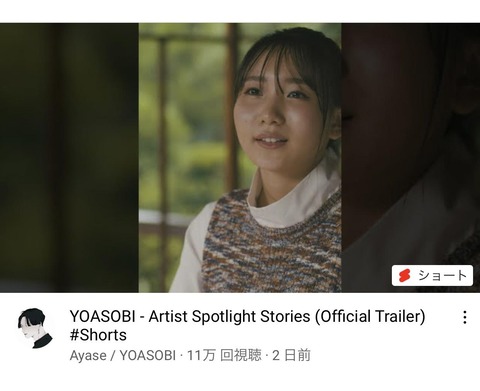The width and height of the screenshot is (480, 391).
Task: Open the #Shorts hashtag link
Action: (x=98, y=335)
